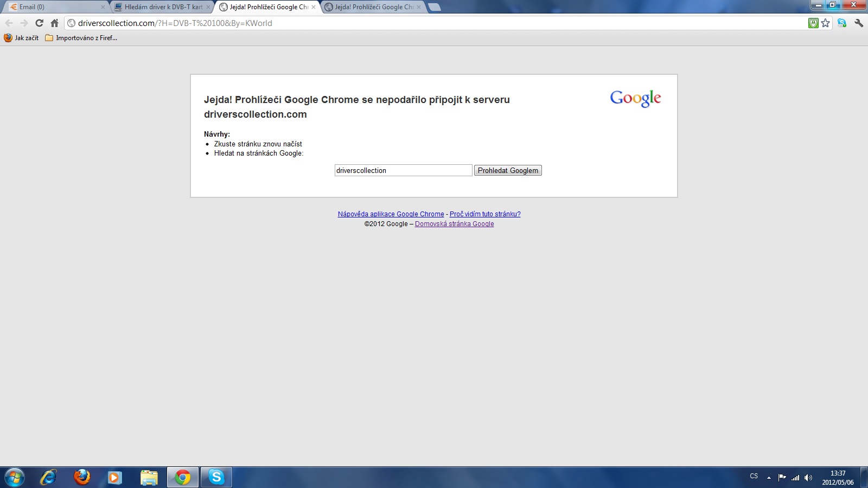Click the Skype extension icon in toolbar

point(842,23)
